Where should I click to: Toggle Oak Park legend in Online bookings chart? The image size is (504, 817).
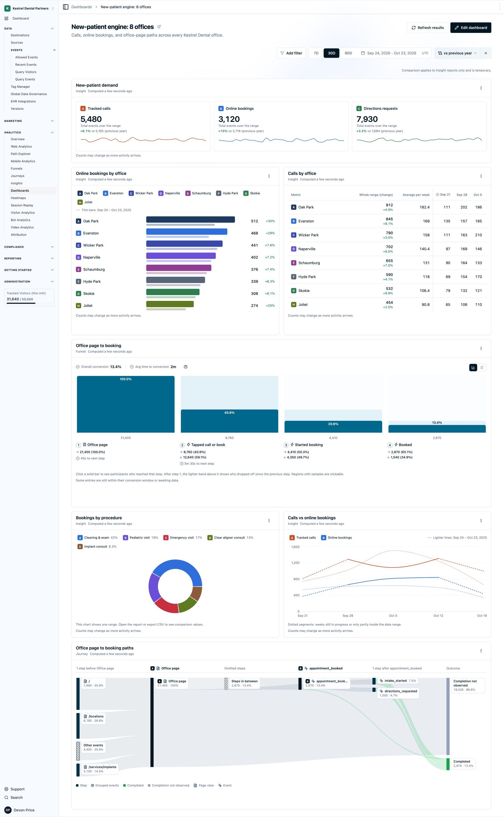click(87, 193)
